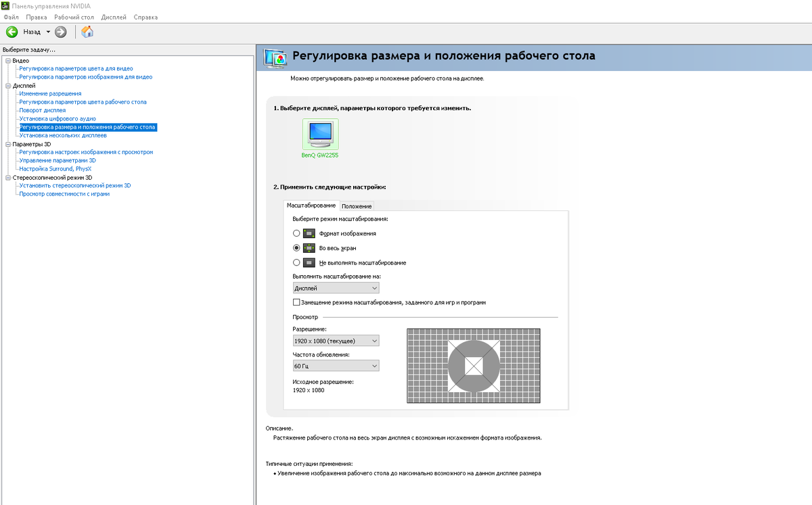Open the 'Справка' menu
Image resolution: width=812 pixels, height=505 pixels.
click(x=145, y=17)
